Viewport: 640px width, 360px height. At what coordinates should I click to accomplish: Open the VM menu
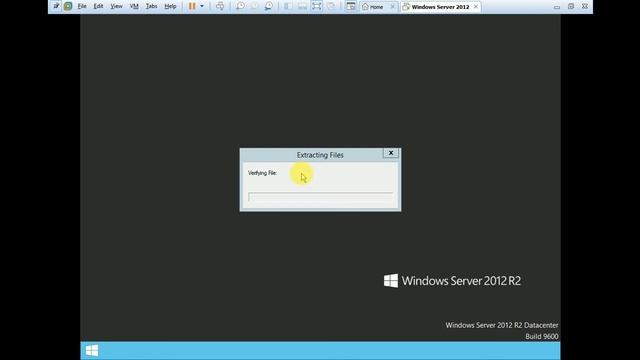click(x=134, y=7)
